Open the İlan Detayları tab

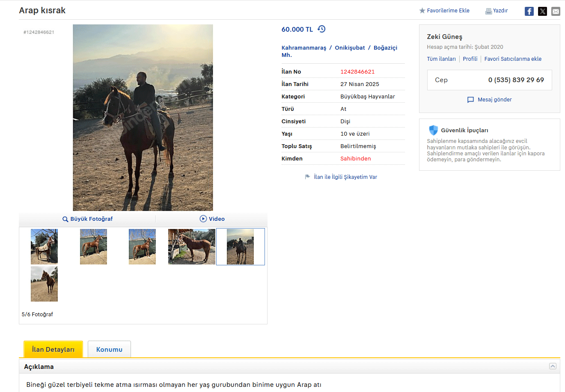click(x=53, y=349)
